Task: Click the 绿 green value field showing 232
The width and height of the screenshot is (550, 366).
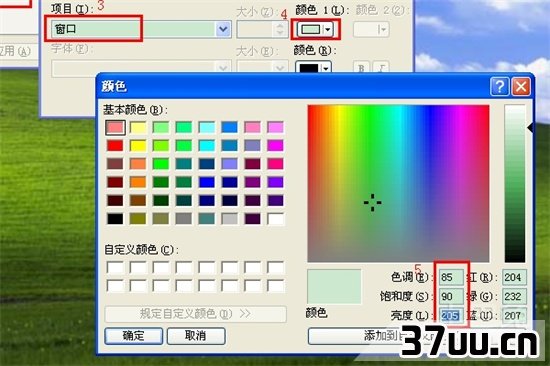Action: [514, 297]
